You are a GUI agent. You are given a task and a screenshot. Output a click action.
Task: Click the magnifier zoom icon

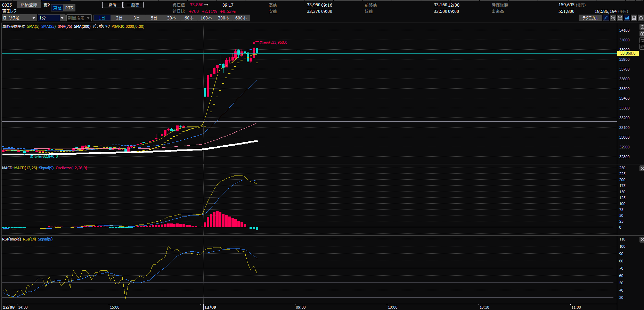click(x=613, y=18)
